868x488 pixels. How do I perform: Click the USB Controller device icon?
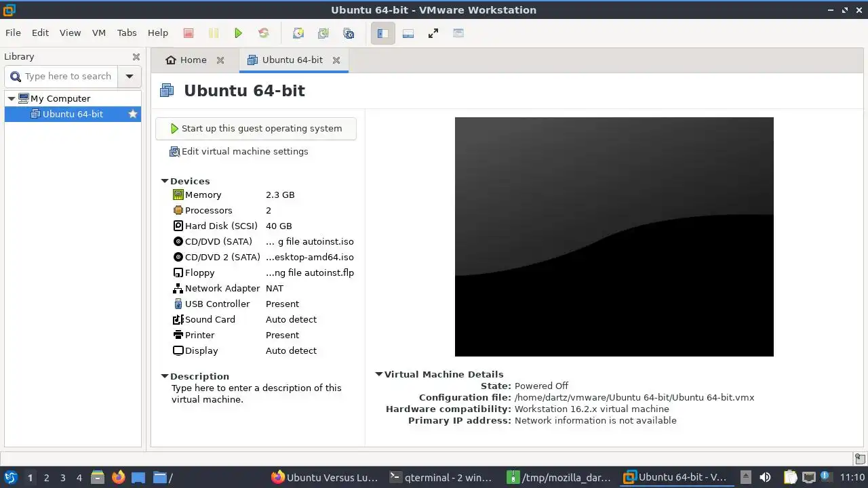(x=178, y=304)
